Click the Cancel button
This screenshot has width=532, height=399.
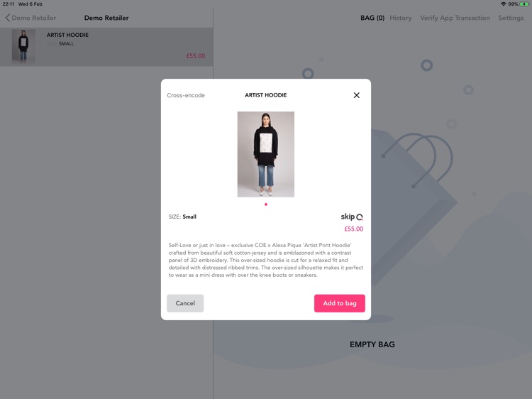pyautogui.click(x=185, y=303)
